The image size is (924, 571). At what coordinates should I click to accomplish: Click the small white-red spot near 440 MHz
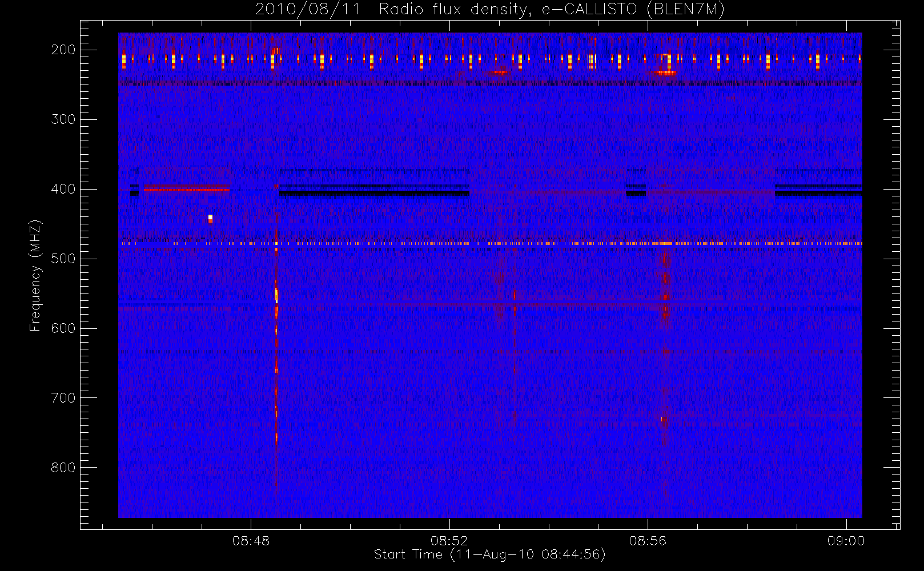(210, 218)
